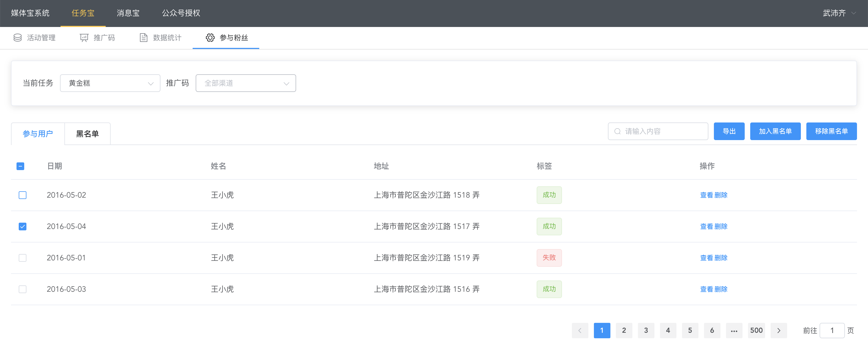Open the 推广码 dropdown showing 全部渠道
This screenshot has width=868, height=360.
[246, 83]
